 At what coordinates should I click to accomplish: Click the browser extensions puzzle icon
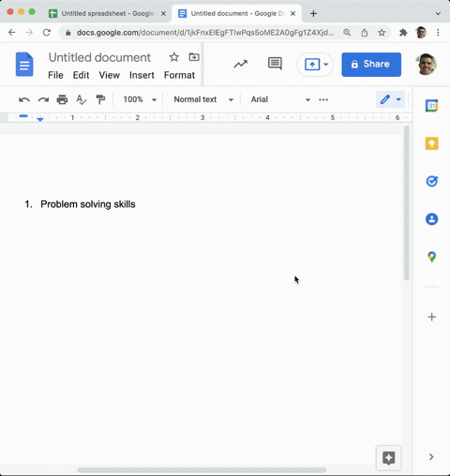[403, 33]
